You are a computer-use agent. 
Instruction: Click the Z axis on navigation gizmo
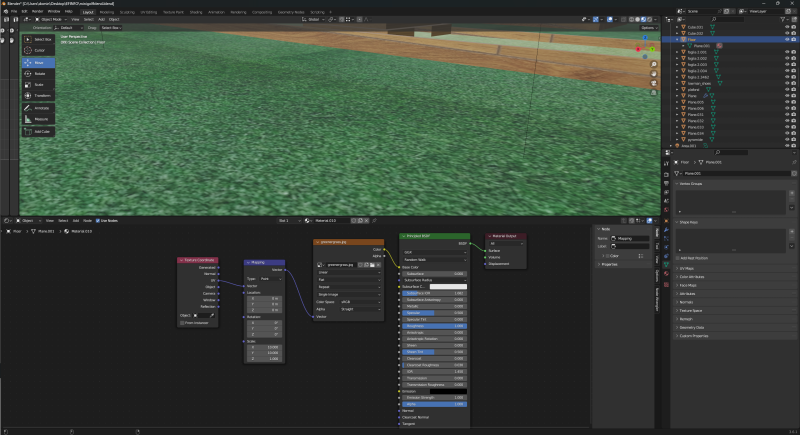tap(645, 38)
